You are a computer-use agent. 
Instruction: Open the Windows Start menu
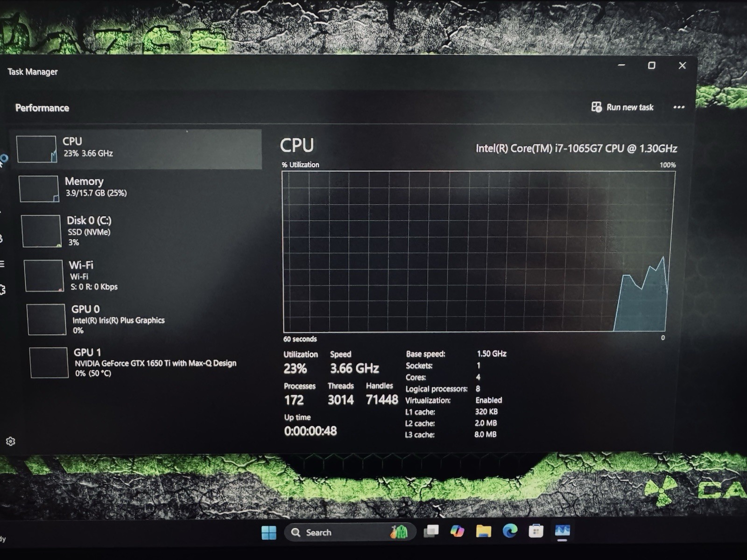point(269,532)
